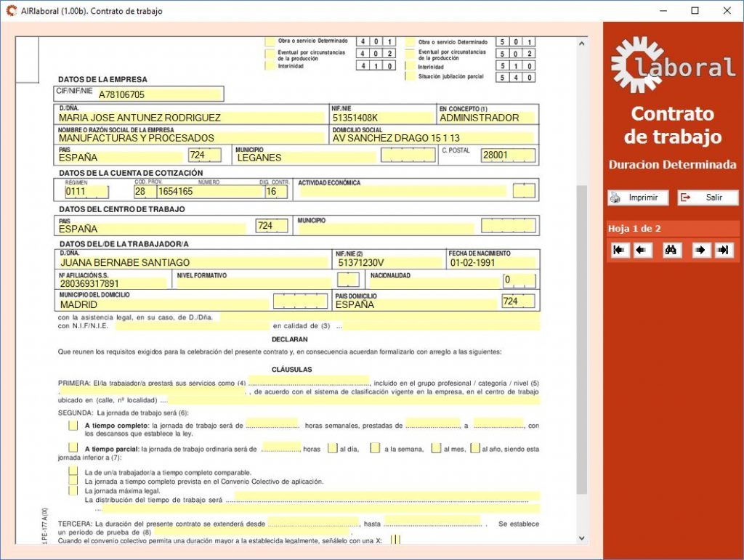Viewport: 744px width, 560px height.
Task: Jump to last page arrow
Action: pos(724,250)
